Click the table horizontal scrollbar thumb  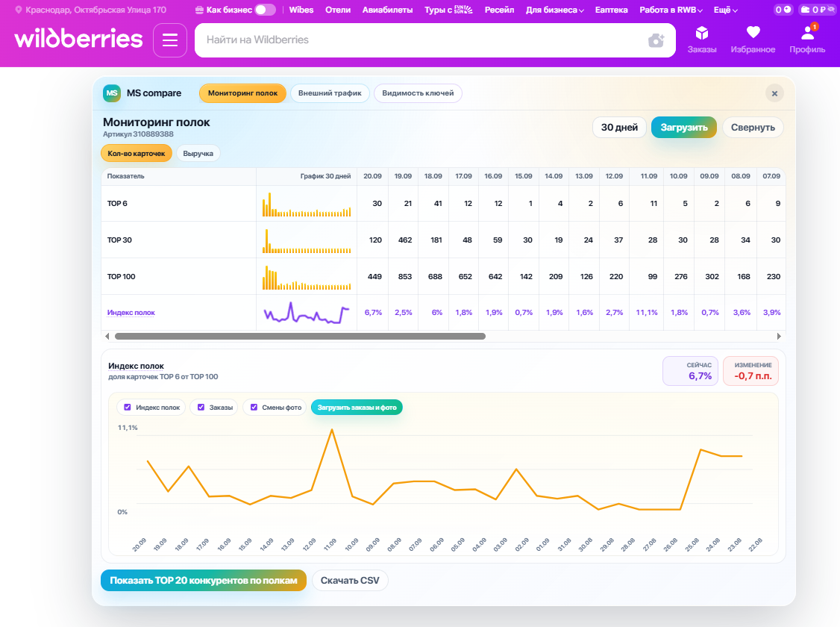pos(300,337)
